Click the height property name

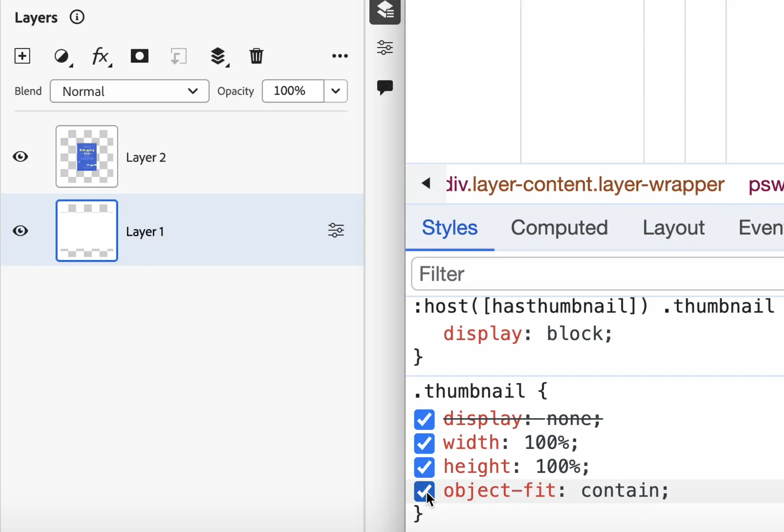[477, 467]
